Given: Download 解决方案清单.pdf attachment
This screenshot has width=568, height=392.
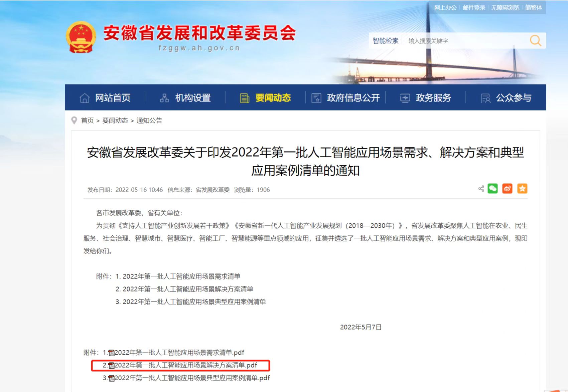Looking at the screenshot, I should pos(185,365).
